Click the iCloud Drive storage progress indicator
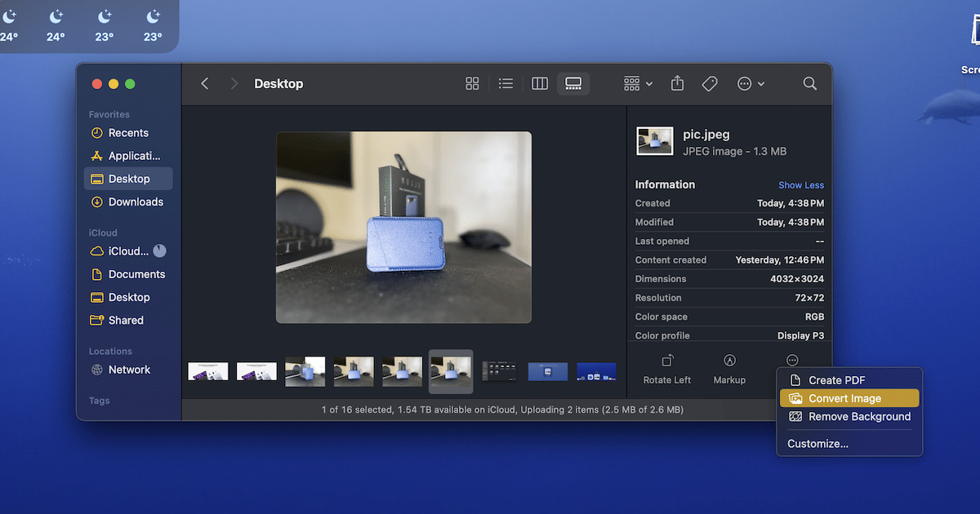The height and width of the screenshot is (514, 980). (x=159, y=251)
